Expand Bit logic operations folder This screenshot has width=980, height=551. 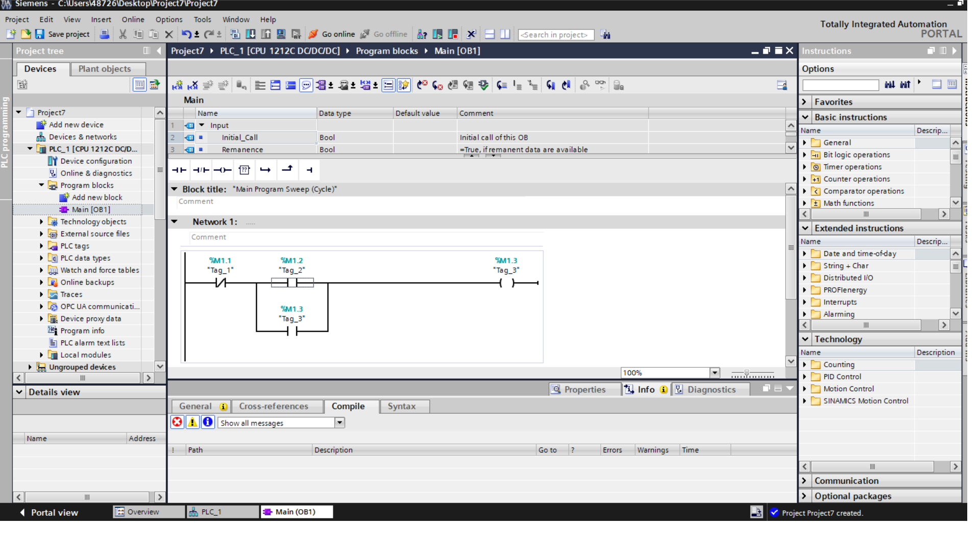coord(805,155)
